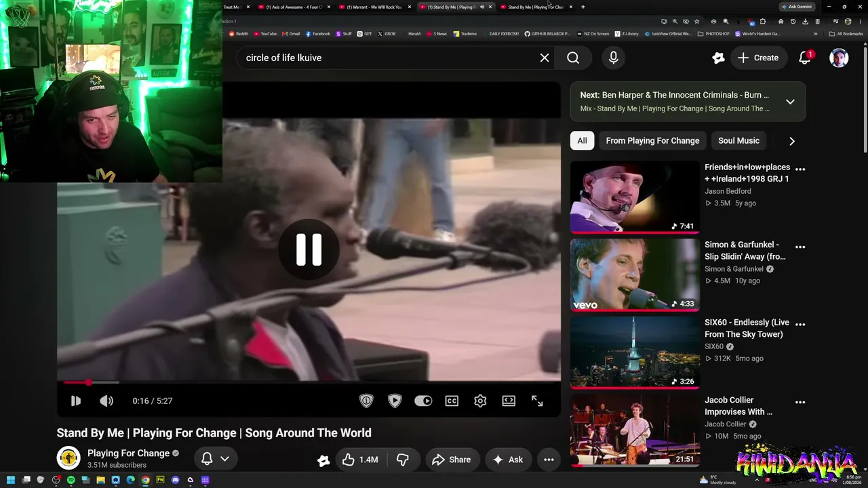
Task: Expand the Next up mix panel
Action: (x=790, y=102)
